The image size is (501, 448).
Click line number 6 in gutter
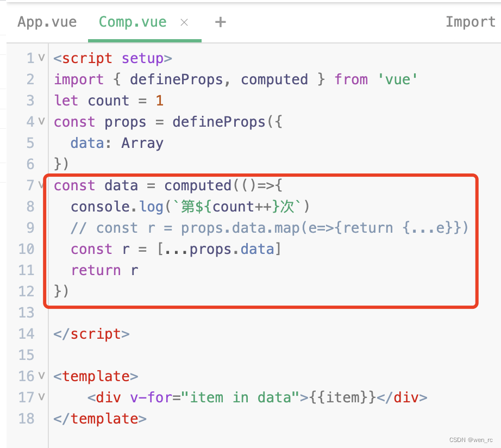[x=30, y=164]
